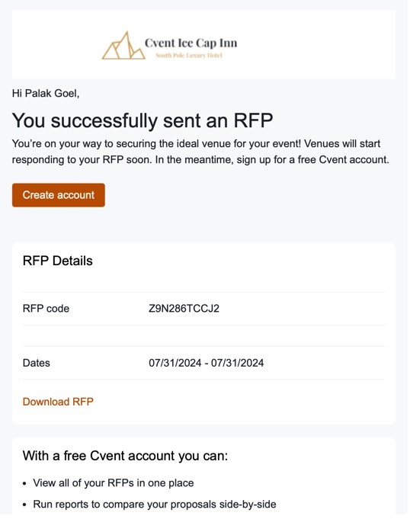Click the 'free Cvent account' sentence text

pyautogui.click(x=272, y=159)
